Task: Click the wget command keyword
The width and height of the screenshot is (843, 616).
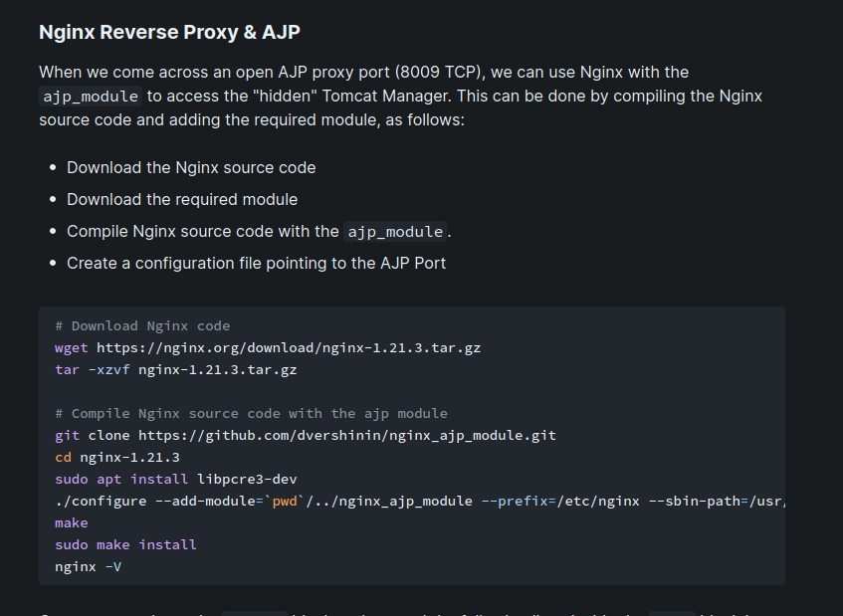Action: pos(72,347)
